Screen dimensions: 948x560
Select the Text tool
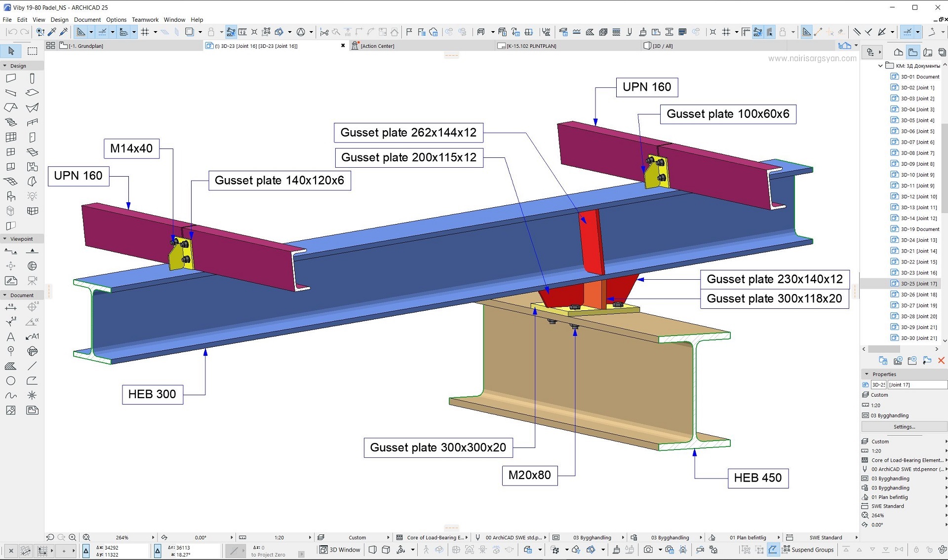[x=11, y=337]
